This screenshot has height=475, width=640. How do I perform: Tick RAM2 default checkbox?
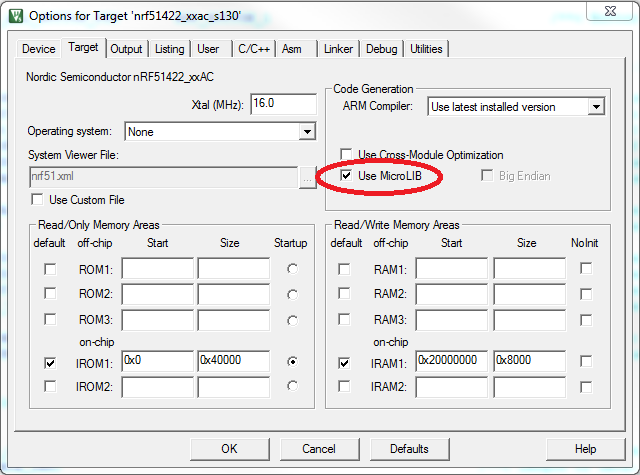tap(344, 293)
